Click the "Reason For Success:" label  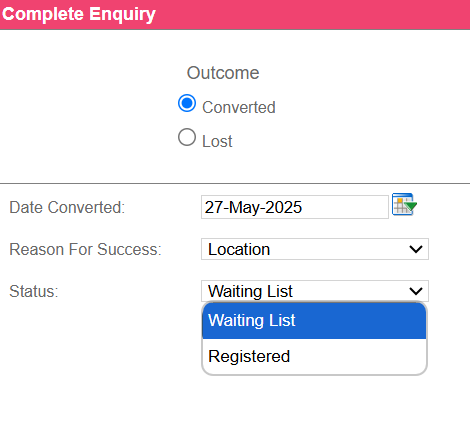[85, 249]
